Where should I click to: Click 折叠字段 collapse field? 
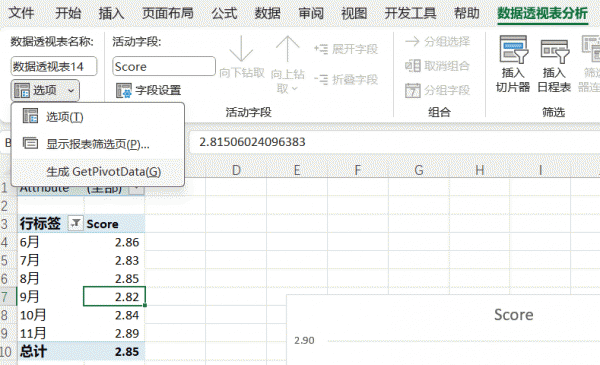pos(346,79)
